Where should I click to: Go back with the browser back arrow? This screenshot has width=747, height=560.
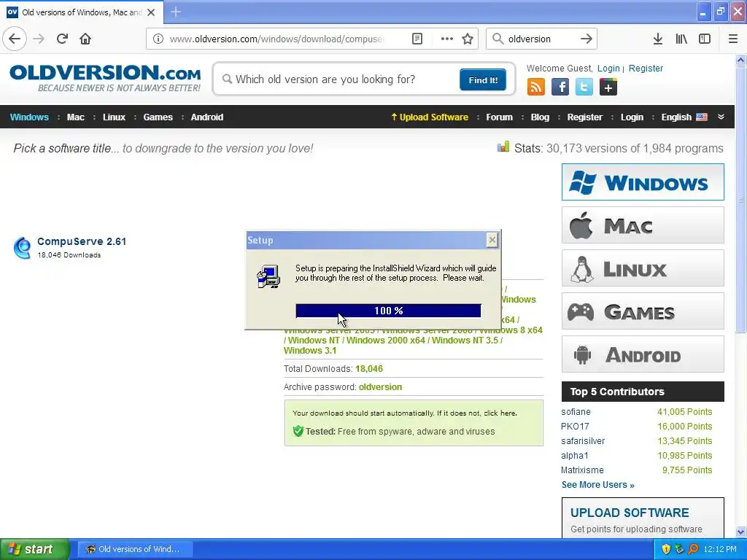(x=15, y=39)
